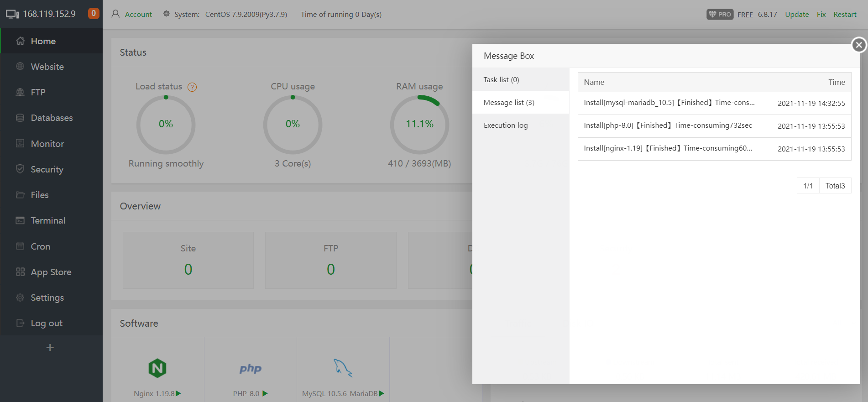Click the MySQL MariaDB dolphin icon
Screen dimensions: 868x402
(343, 368)
